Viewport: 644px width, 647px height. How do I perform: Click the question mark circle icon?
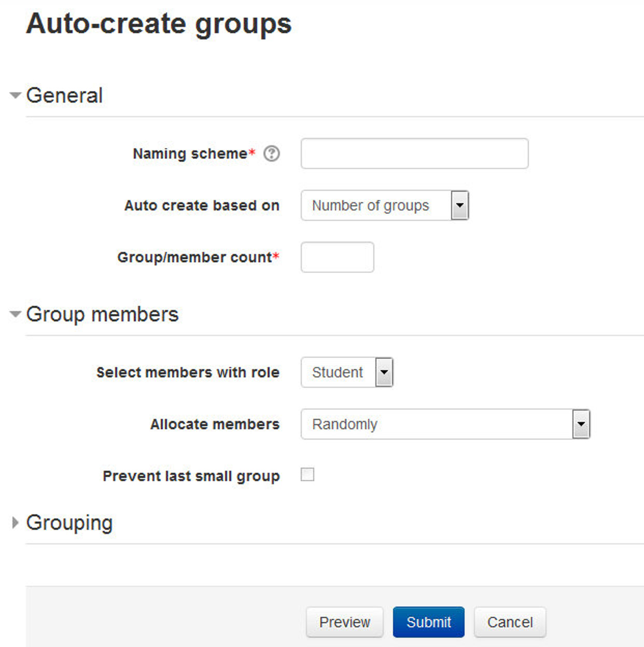[272, 153]
